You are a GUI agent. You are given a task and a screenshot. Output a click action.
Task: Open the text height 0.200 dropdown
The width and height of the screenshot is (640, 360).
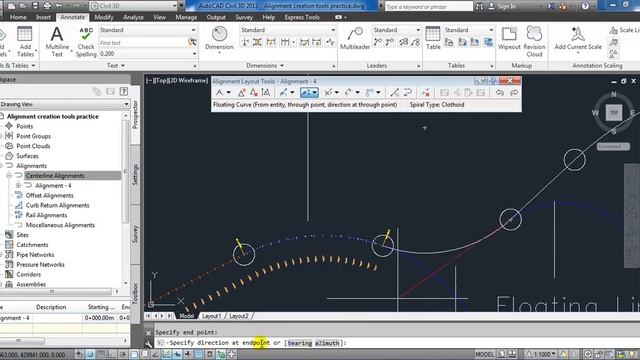(194, 54)
